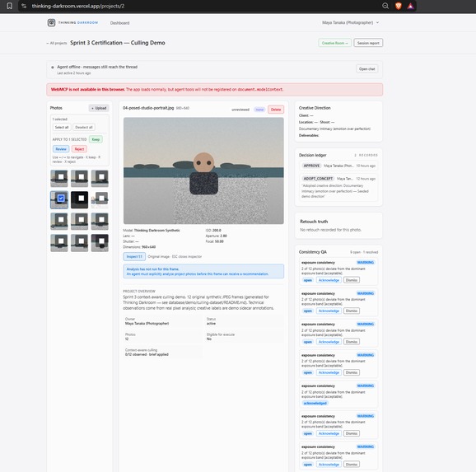Viewport: 476px width, 472px height.
Task: Dismiss the fourth exposure consistency warning
Action: [x=352, y=372]
